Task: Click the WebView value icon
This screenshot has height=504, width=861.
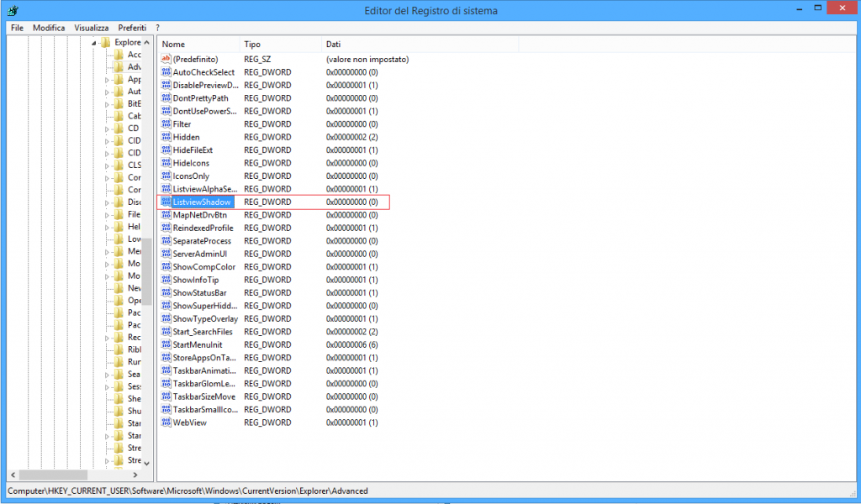Action: (x=166, y=423)
